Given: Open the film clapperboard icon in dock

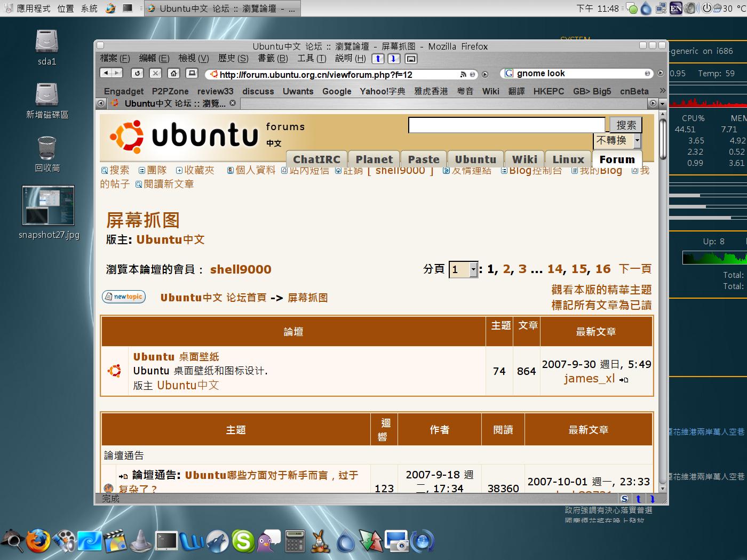Looking at the screenshot, I should 115,541.
